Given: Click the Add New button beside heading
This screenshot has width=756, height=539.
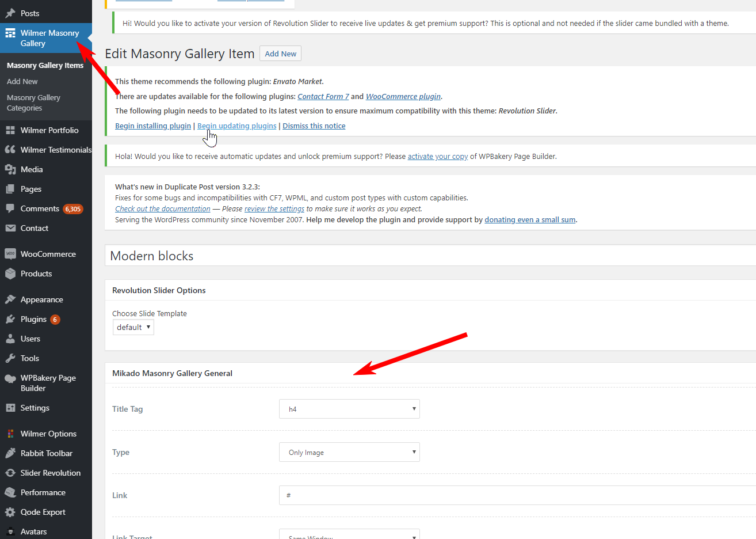Looking at the screenshot, I should coord(280,54).
